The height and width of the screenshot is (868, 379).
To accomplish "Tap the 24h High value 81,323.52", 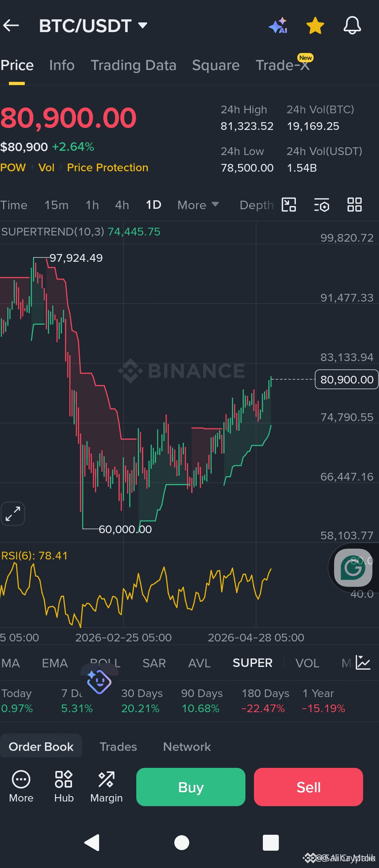I will click(247, 126).
